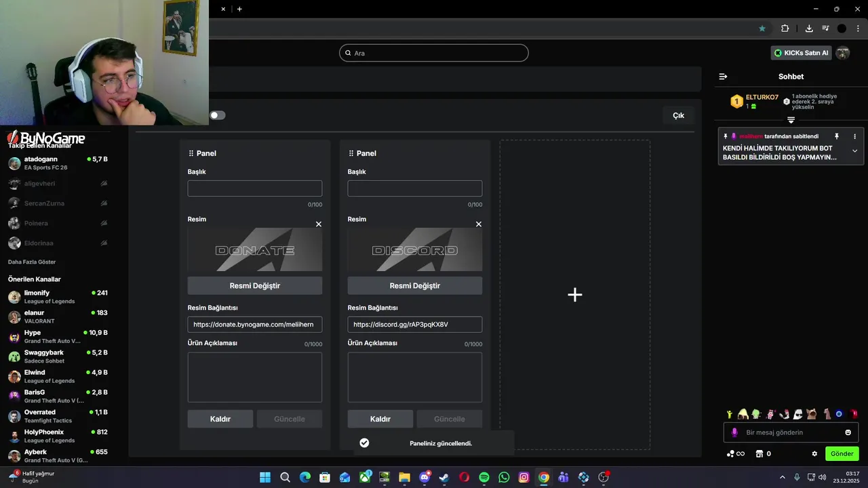
Task: Toggle the panel edit switch
Action: point(217,115)
